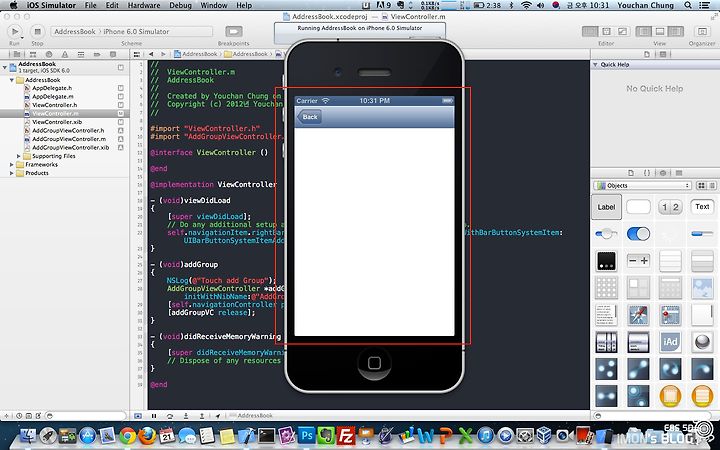Show the File inspector

coord(647,54)
